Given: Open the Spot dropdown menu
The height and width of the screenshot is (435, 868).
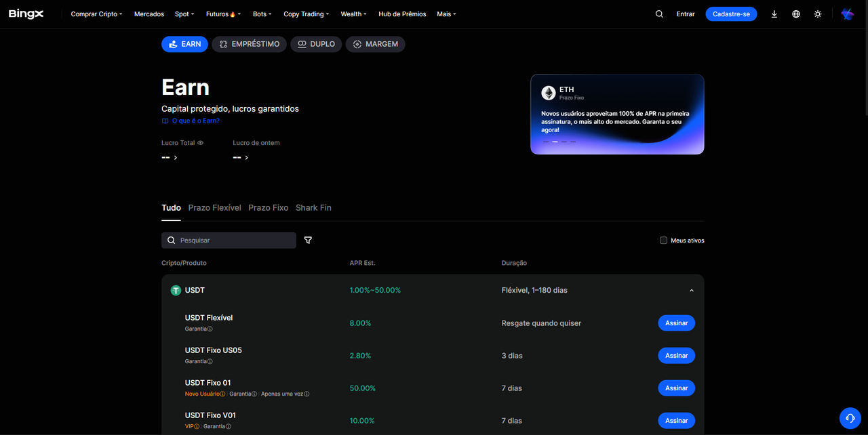Looking at the screenshot, I should [184, 14].
